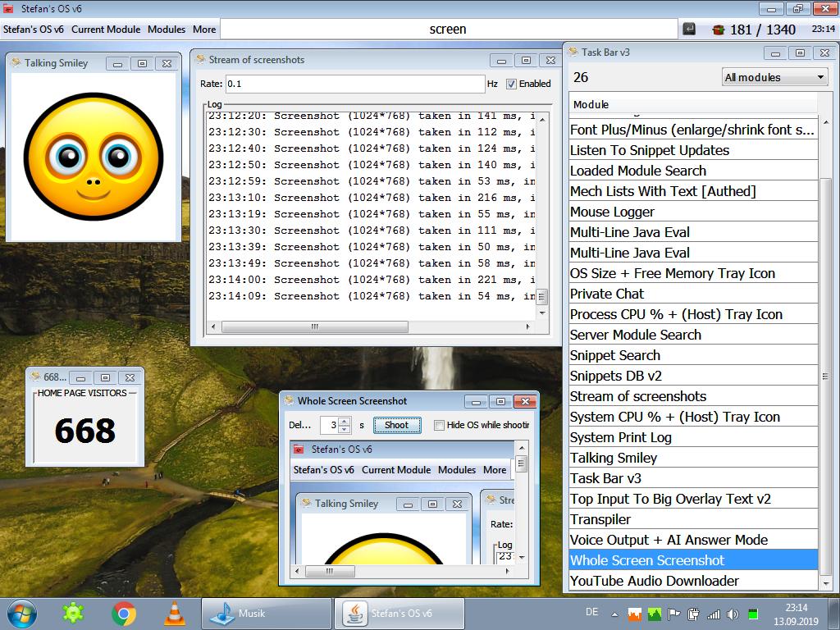This screenshot has width=840, height=630.
Task: Launch VLC media player from the taskbar
Action: 174,613
